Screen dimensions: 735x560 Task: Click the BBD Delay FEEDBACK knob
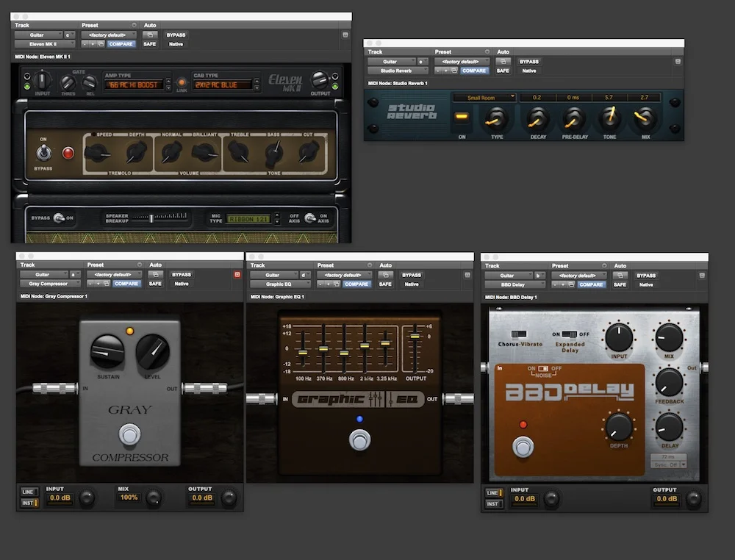(x=669, y=382)
